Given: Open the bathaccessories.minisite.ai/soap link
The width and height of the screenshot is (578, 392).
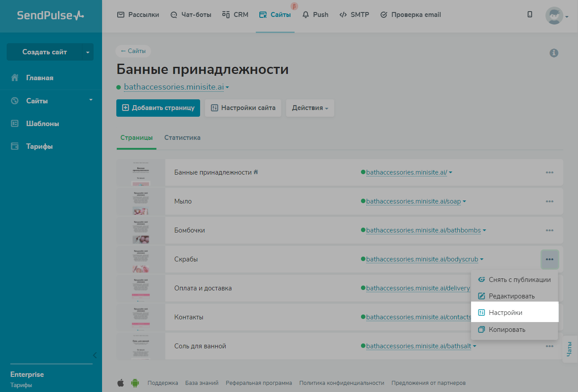Looking at the screenshot, I should [x=414, y=201].
